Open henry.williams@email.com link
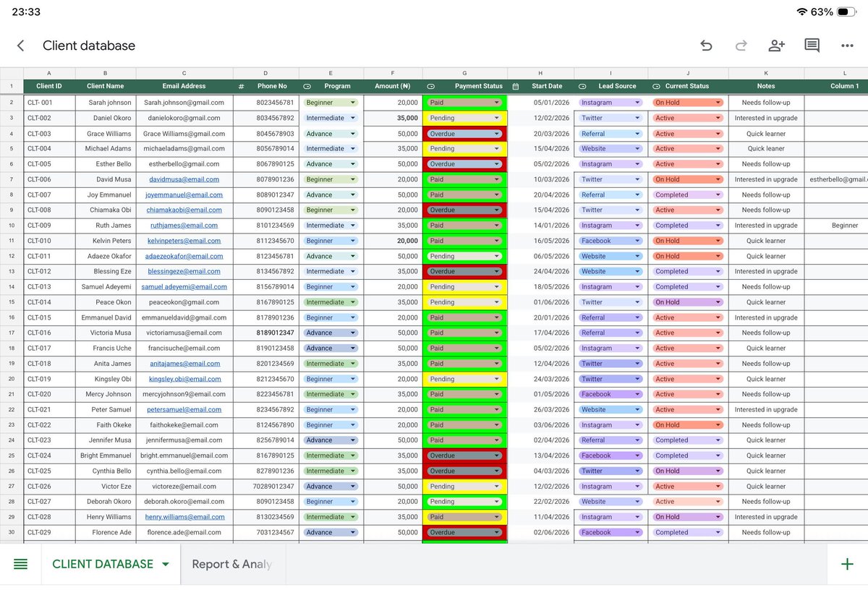The height and width of the screenshot is (603, 868). point(184,517)
